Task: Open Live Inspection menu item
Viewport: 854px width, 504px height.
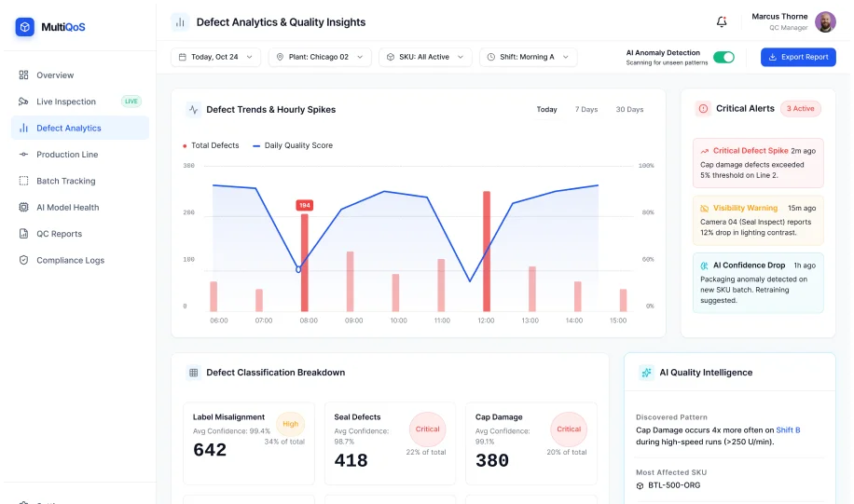Action: coord(80,102)
